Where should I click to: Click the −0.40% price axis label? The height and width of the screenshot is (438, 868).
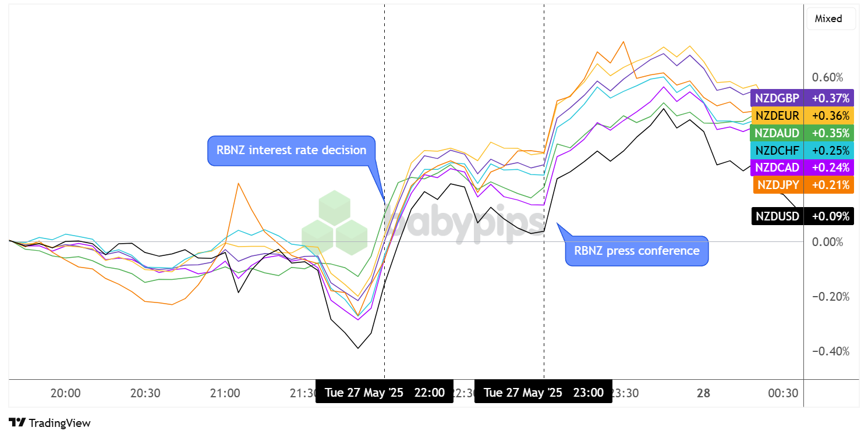coord(827,351)
